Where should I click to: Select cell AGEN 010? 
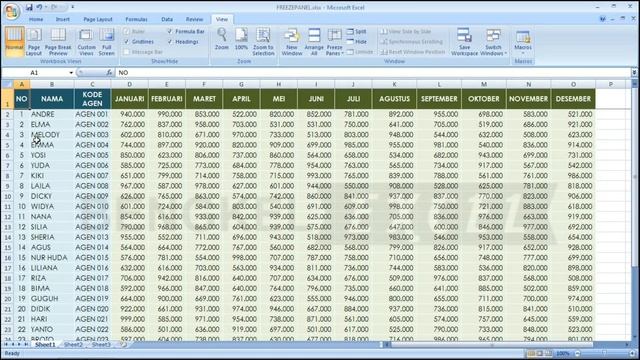(x=92, y=207)
